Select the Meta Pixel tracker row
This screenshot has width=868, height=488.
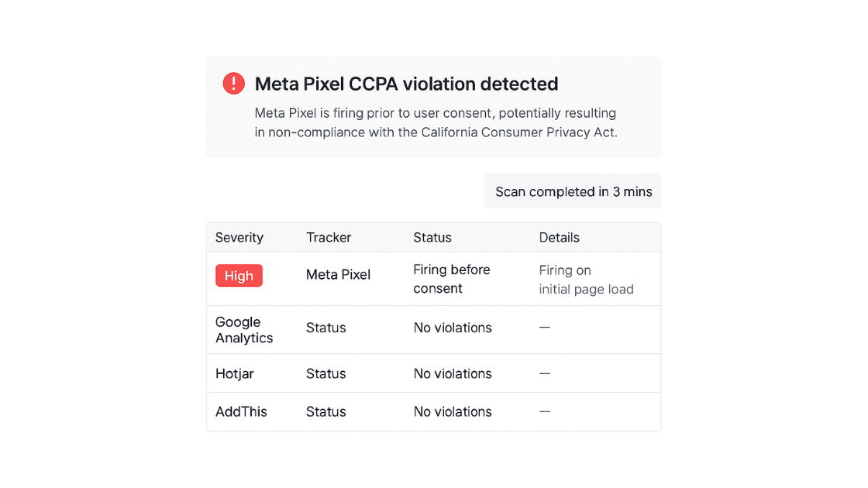click(339, 275)
